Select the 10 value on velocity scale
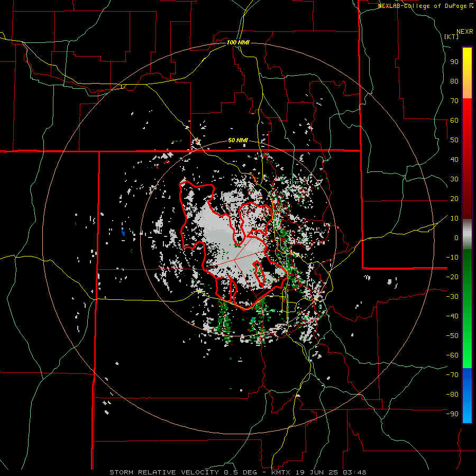Image resolution: width=476 pixels, height=476 pixels. pyautogui.click(x=454, y=218)
